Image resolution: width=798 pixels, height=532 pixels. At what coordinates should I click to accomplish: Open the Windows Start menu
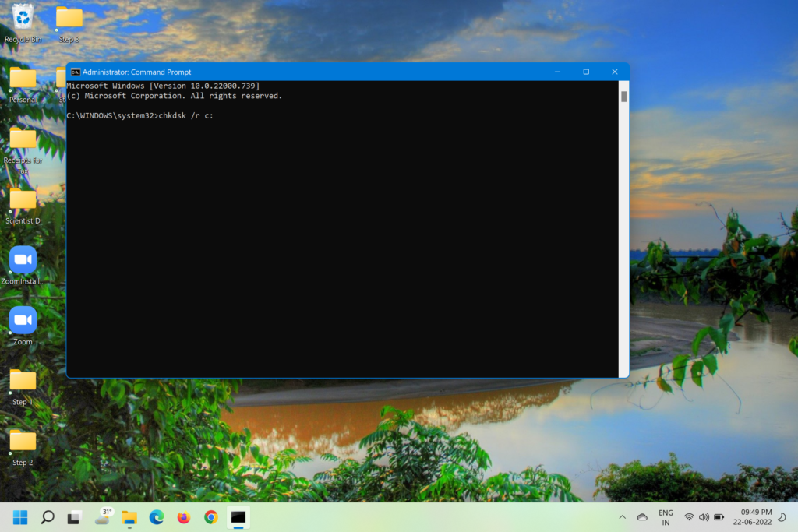pyautogui.click(x=20, y=517)
